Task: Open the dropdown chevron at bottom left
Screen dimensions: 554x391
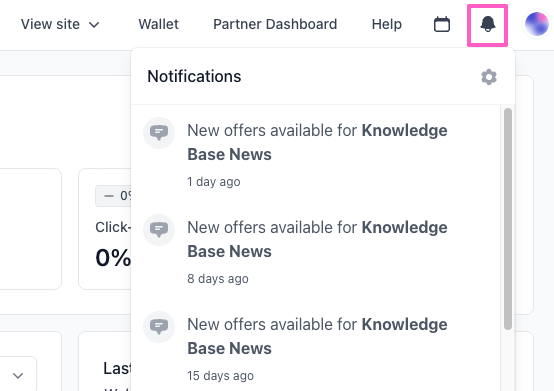Action: pos(18,375)
